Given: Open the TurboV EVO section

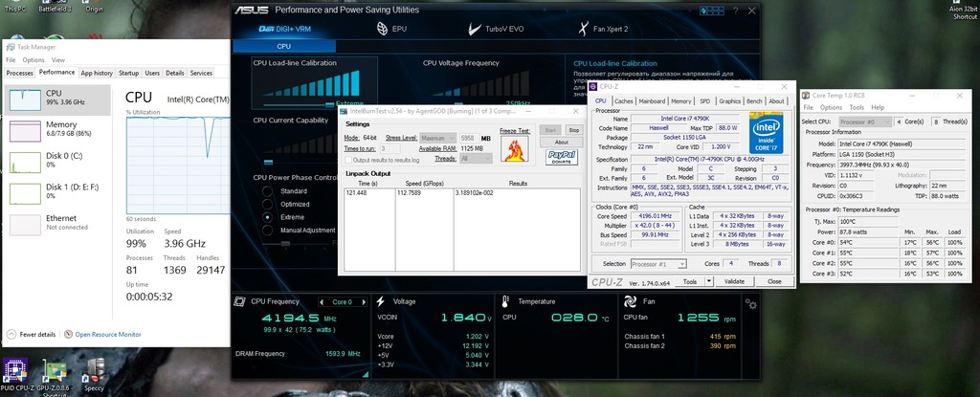Looking at the screenshot, I should [x=497, y=29].
